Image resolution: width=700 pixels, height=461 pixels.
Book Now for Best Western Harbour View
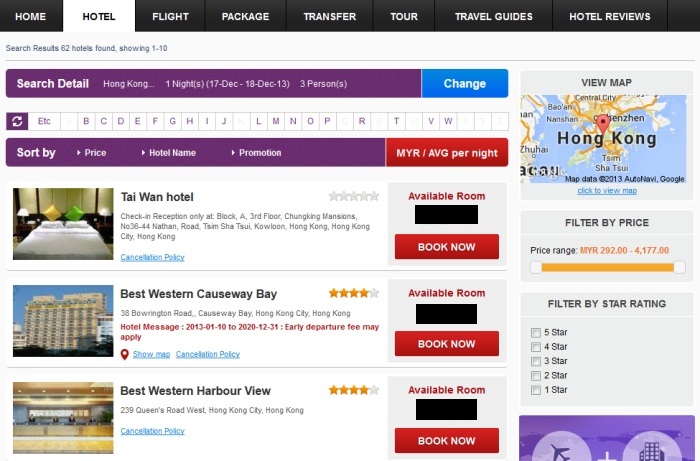(x=446, y=440)
